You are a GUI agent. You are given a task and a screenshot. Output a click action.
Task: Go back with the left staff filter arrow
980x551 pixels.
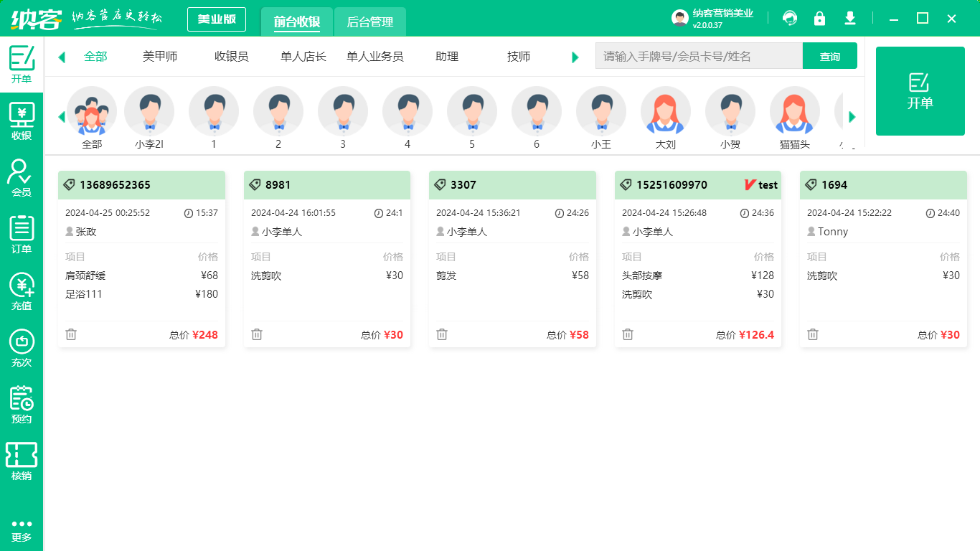click(62, 56)
